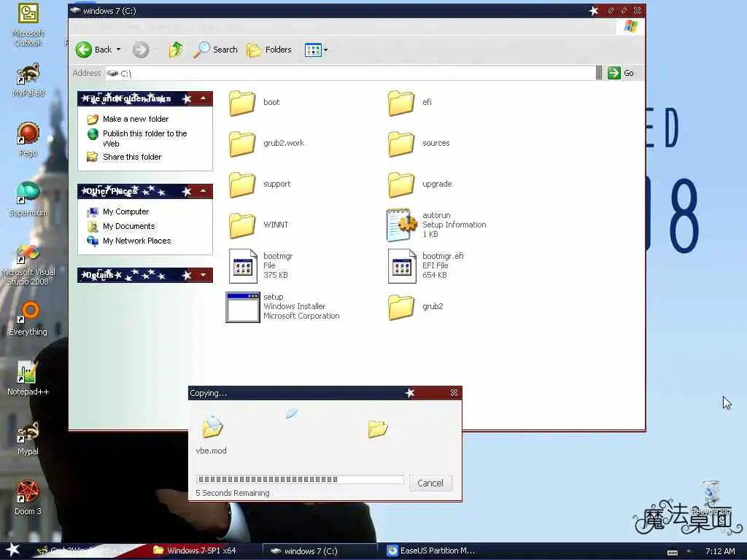Switch to EaseUS Partition Master taskbar item
Screen dimensions: 747x560
tap(431, 551)
